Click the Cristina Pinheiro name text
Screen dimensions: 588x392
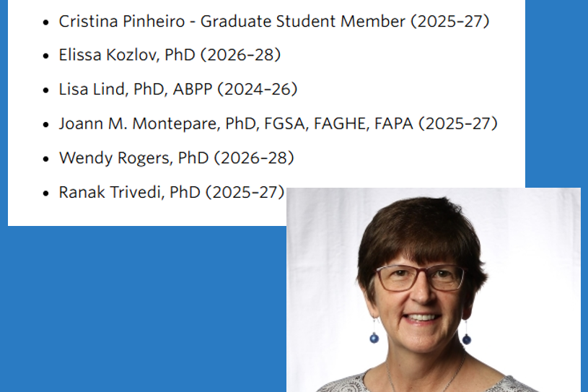pyautogui.click(x=121, y=21)
